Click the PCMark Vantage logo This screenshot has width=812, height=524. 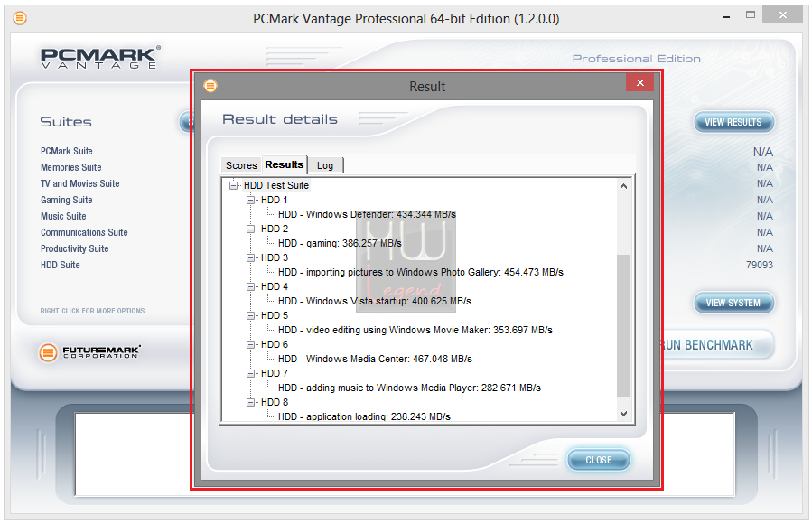(x=100, y=57)
